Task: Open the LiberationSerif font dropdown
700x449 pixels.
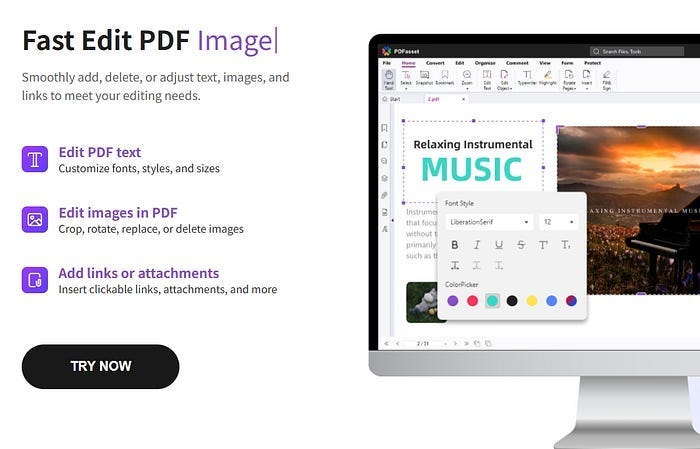Action: pyautogui.click(x=489, y=222)
